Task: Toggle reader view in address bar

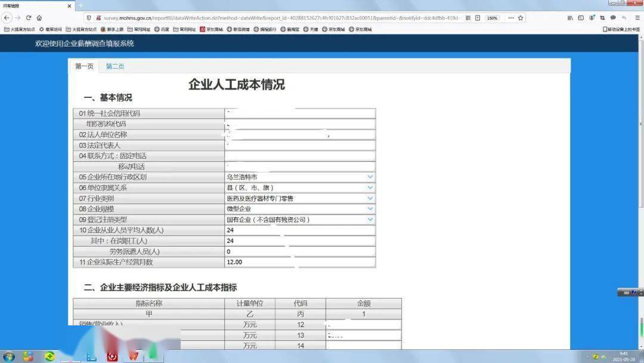Action: [478, 18]
